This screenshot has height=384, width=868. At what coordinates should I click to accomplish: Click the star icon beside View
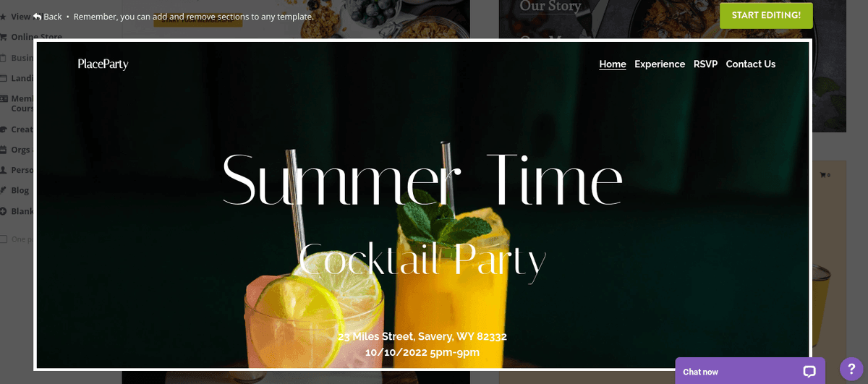click(x=4, y=16)
